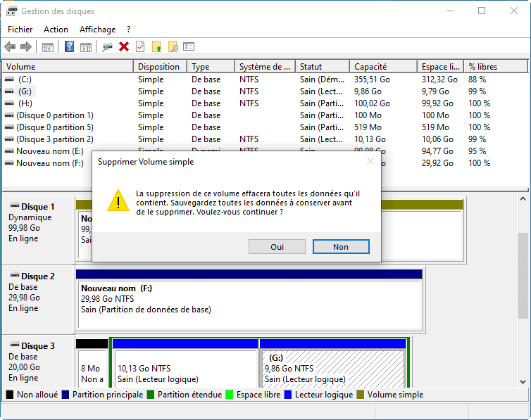
Task: Toggle the console tree pane icon
Action: 48,46
